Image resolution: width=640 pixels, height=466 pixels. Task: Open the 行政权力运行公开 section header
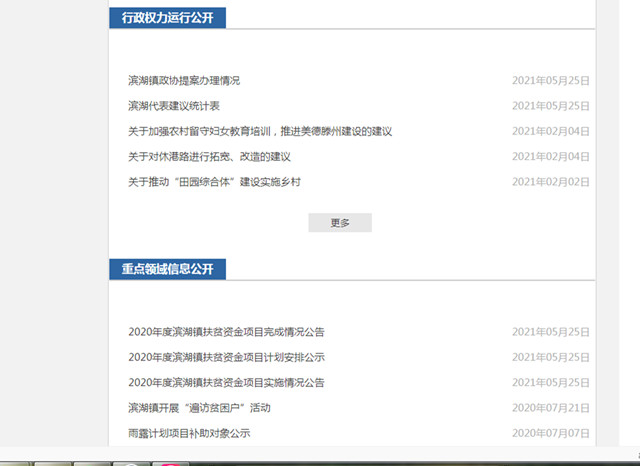pos(167,18)
